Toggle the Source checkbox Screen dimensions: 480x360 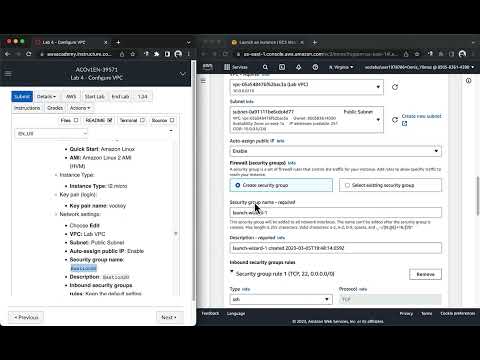coord(172,120)
